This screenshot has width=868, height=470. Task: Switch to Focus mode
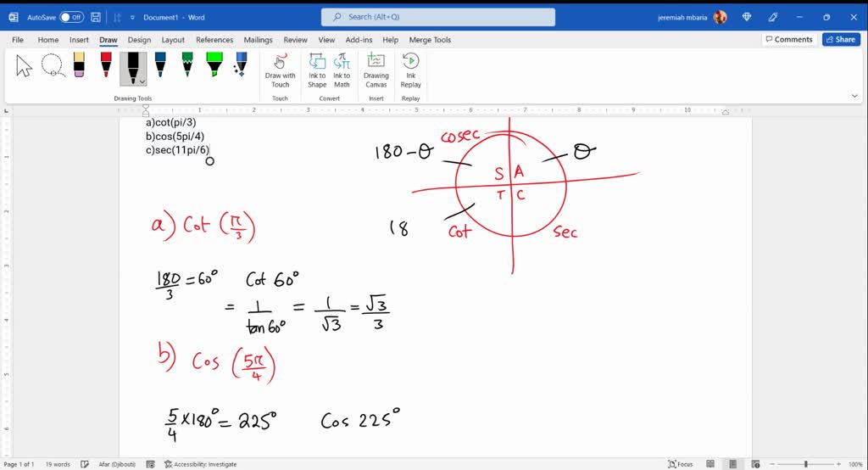(x=681, y=464)
